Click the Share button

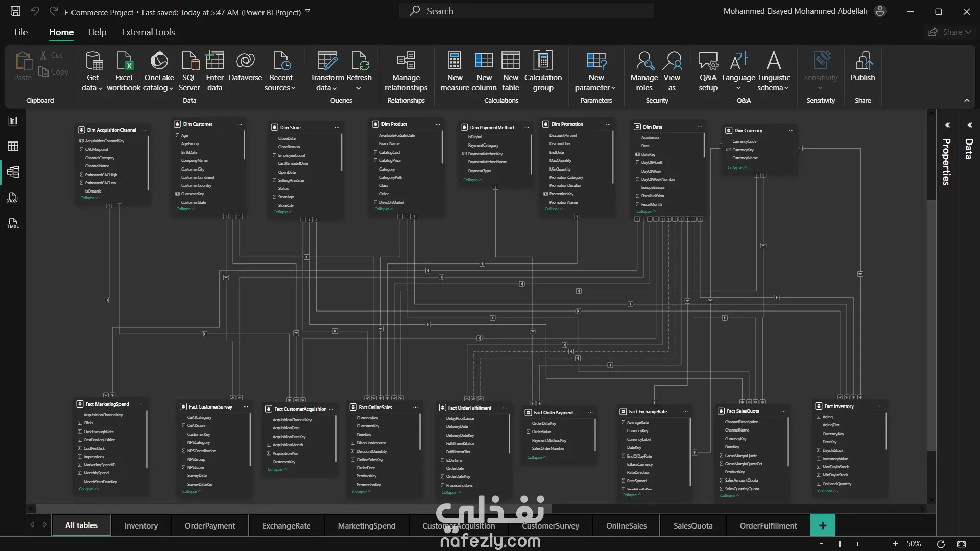[x=949, y=32]
